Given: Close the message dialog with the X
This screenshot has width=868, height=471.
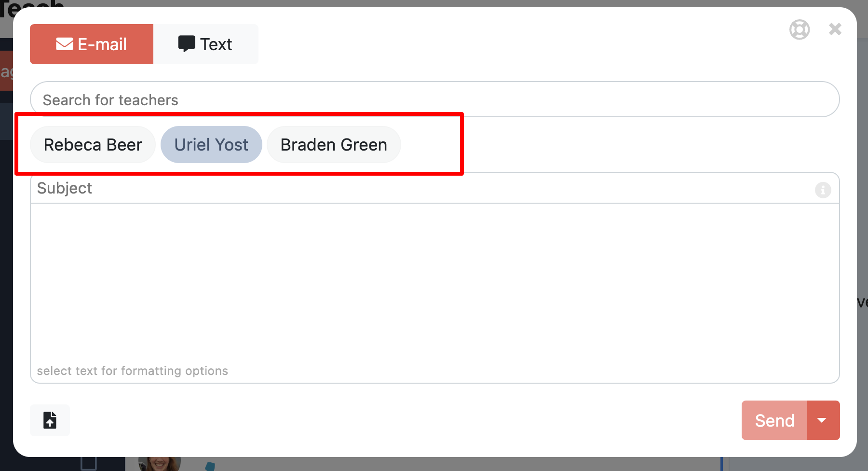Looking at the screenshot, I should click(x=835, y=29).
